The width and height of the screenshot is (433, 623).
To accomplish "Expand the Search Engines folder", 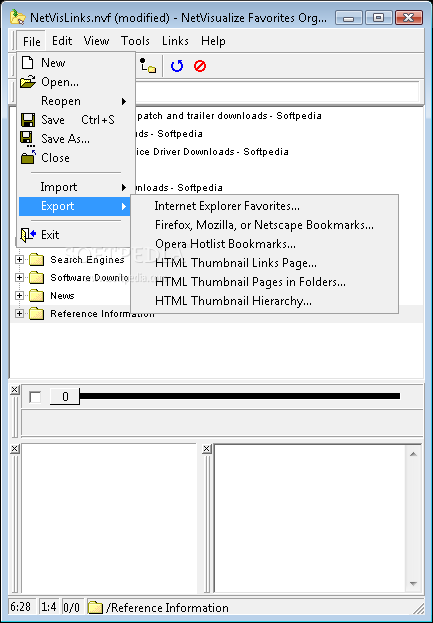I will [x=19, y=259].
